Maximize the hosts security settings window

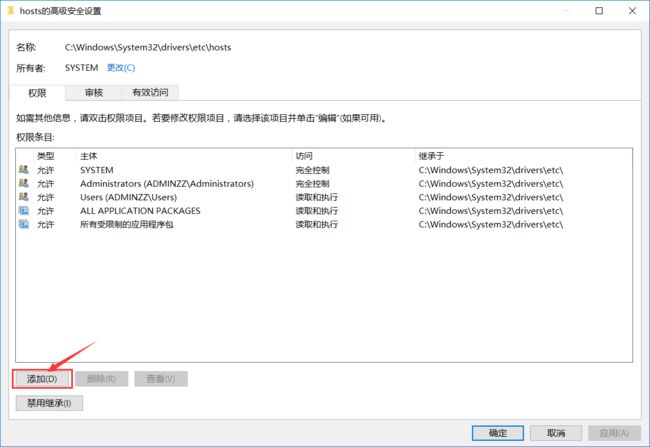click(x=599, y=11)
